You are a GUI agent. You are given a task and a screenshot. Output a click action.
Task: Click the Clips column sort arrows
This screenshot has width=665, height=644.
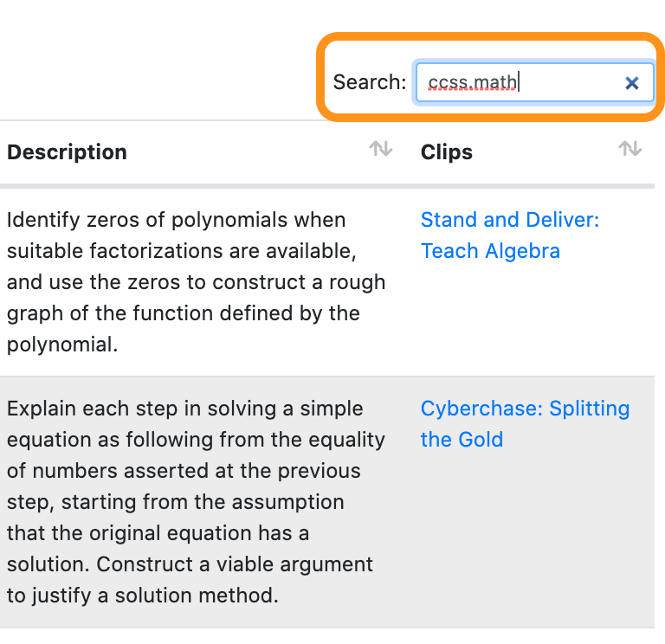[x=629, y=150]
